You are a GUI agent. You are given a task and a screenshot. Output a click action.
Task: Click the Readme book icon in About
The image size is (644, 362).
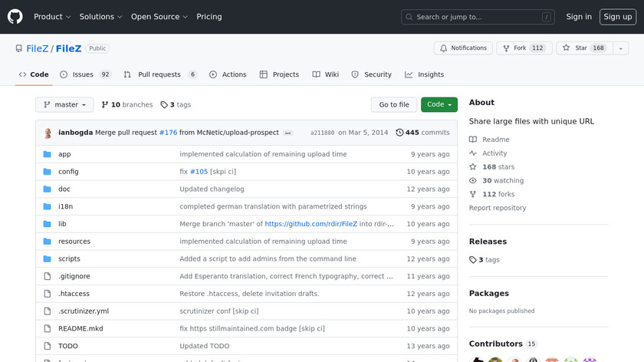[474, 140]
